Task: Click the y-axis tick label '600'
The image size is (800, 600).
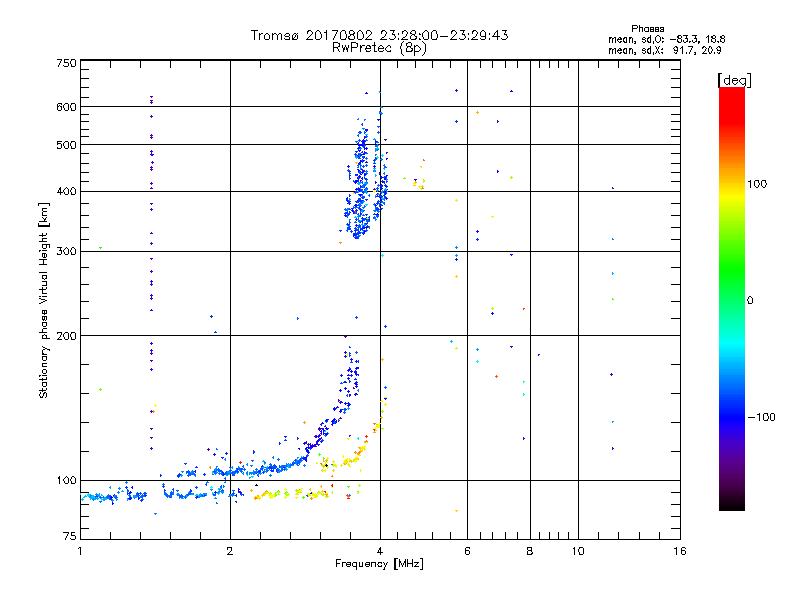Action: (66, 107)
